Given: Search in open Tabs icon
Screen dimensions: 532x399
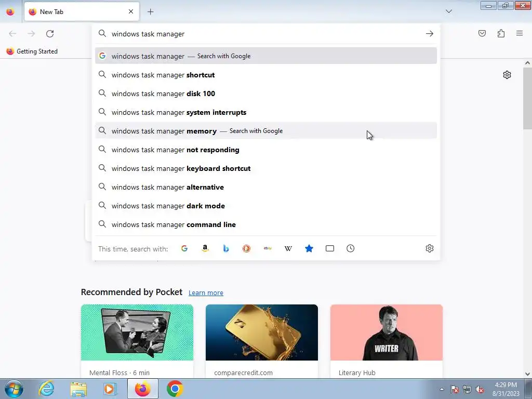Looking at the screenshot, I should click(x=330, y=248).
